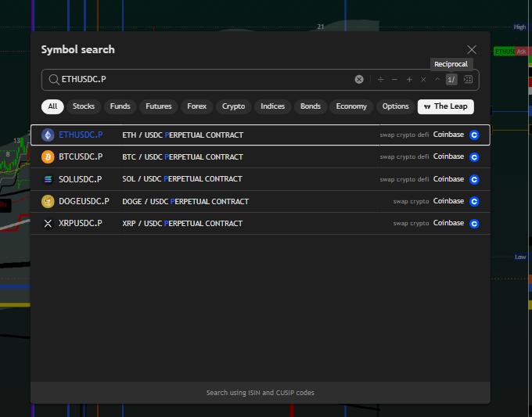Insert the exponent caret operator
The height and width of the screenshot is (417, 532).
point(437,79)
